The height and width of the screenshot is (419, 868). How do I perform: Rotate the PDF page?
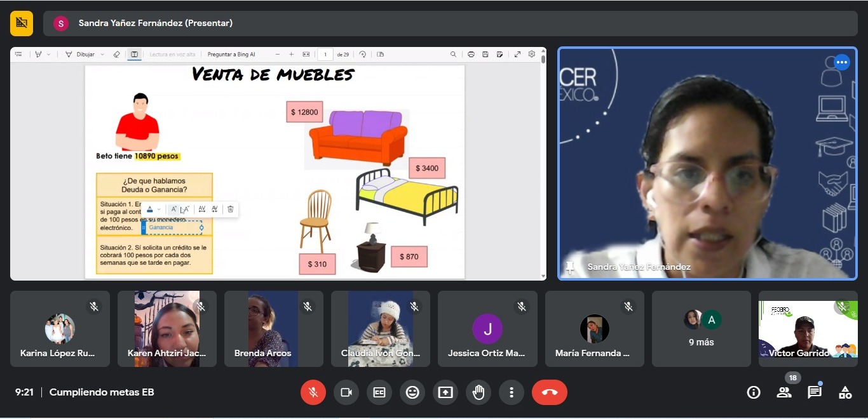point(363,54)
